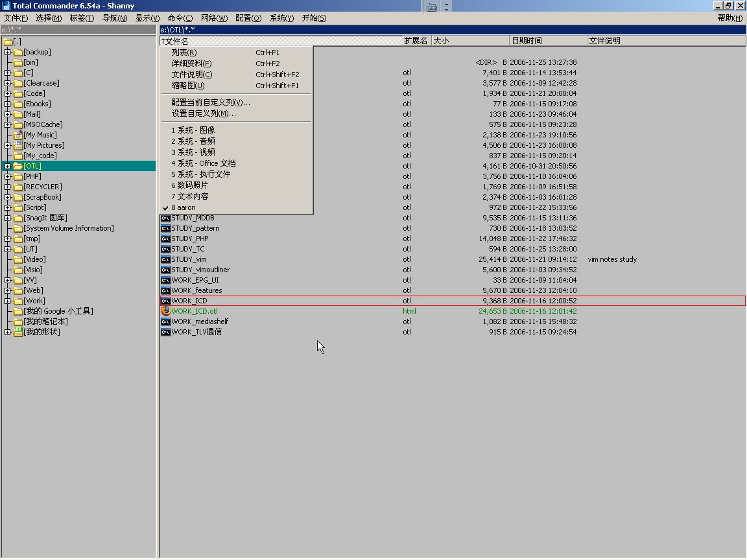This screenshot has height=560, width=747.
Task: Open the 配置(O) menu
Action: click(x=248, y=18)
